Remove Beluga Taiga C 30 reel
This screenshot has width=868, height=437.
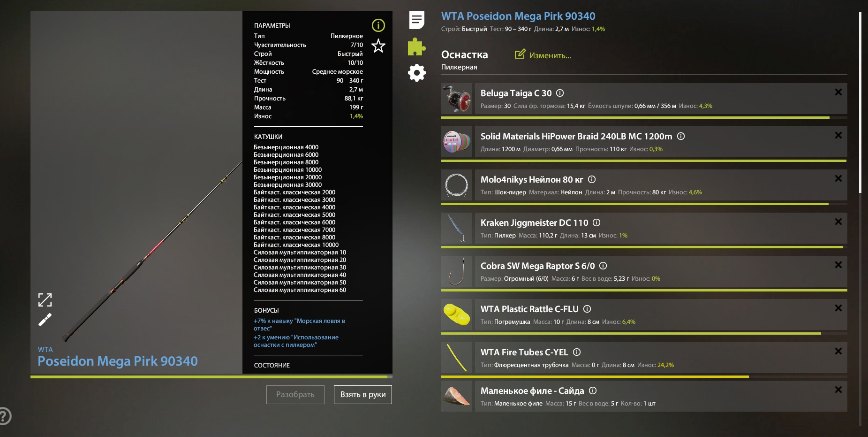(x=838, y=92)
